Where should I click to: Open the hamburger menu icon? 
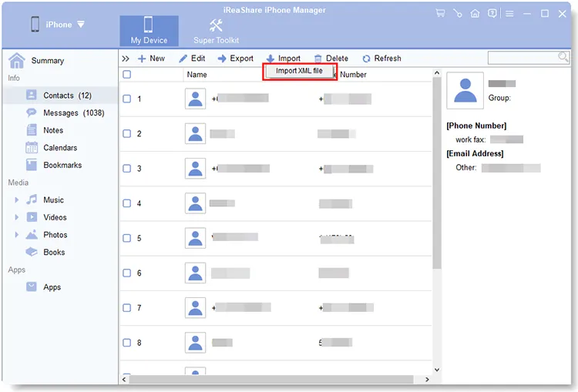pos(509,14)
